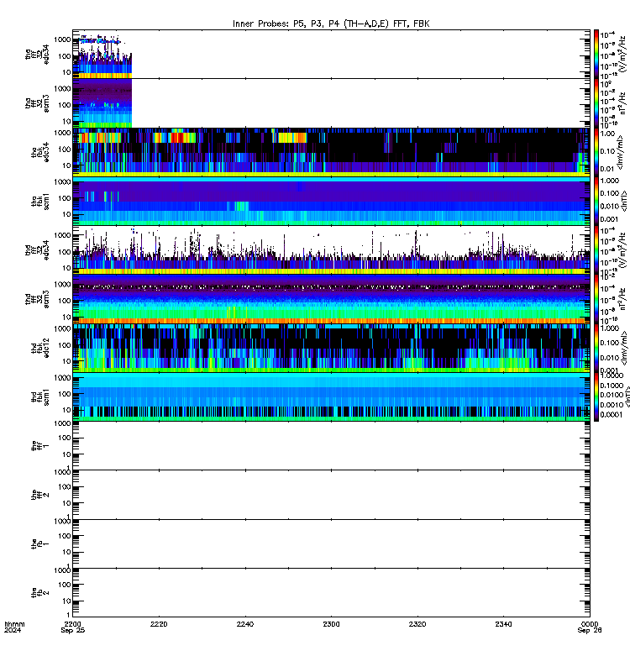
Task: Click the 'the fff 1' y-axis label
Action: (x=40, y=446)
